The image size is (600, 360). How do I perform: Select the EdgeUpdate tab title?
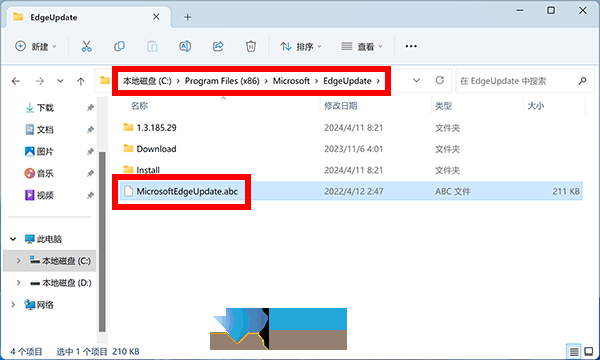pyautogui.click(x=54, y=18)
